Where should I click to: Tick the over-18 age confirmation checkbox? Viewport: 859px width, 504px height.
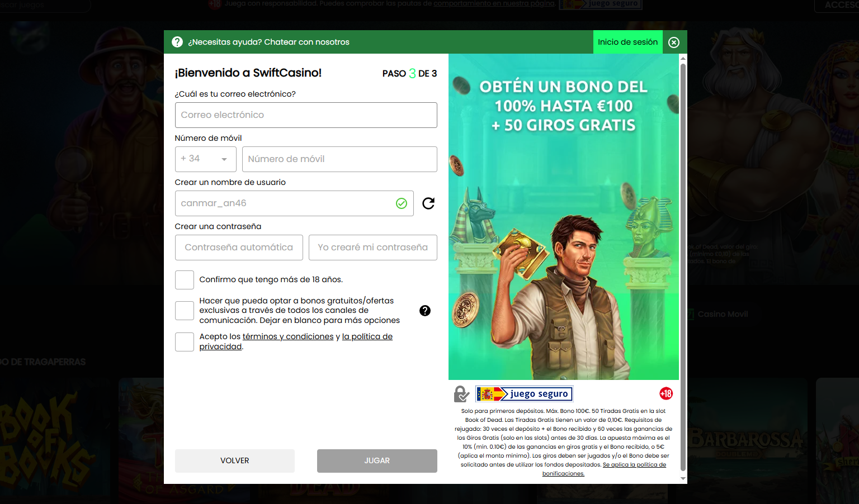click(x=185, y=280)
